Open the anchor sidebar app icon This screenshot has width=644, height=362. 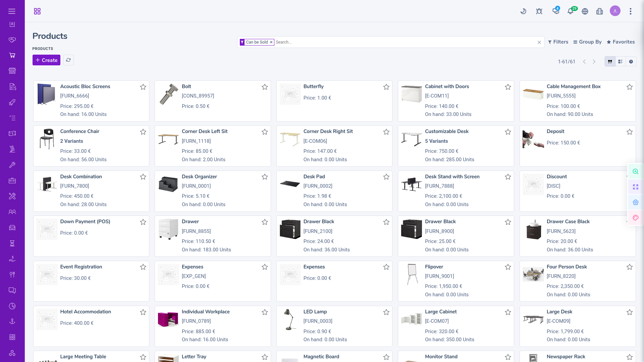click(12, 321)
